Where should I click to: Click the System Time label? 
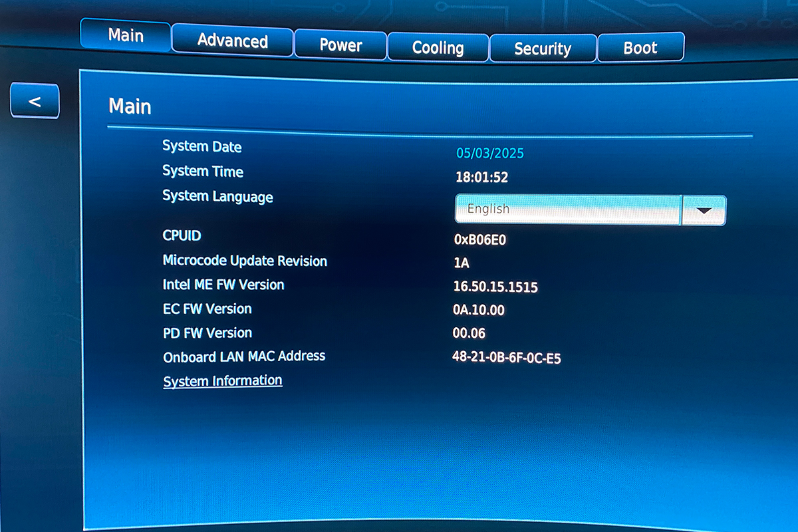click(203, 172)
